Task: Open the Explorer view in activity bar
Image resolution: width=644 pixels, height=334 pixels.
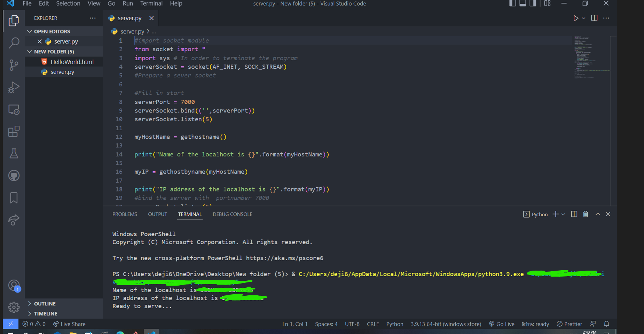Action: (x=14, y=21)
